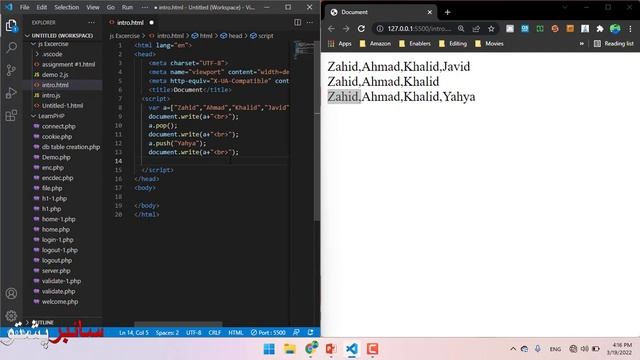This screenshot has height=360, width=640.
Task: Open the Run menu
Action: (x=127, y=7)
